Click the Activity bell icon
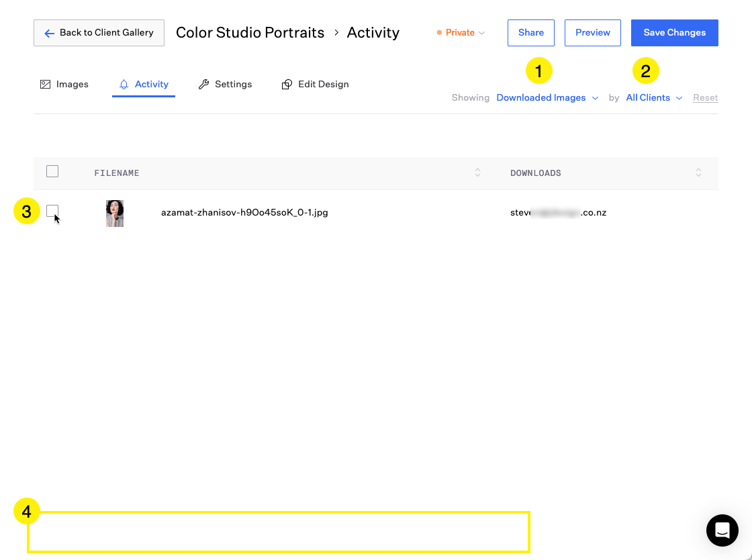The height and width of the screenshot is (560, 752). tap(124, 85)
